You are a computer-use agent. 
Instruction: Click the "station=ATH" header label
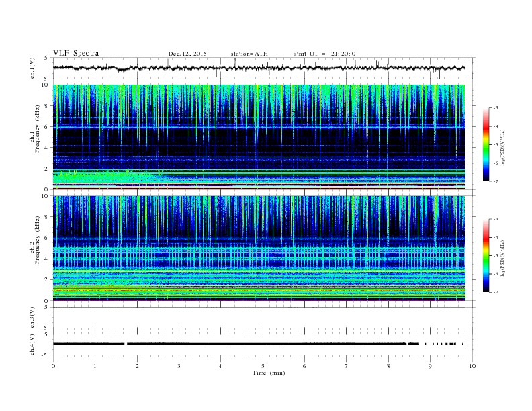click(x=249, y=54)
